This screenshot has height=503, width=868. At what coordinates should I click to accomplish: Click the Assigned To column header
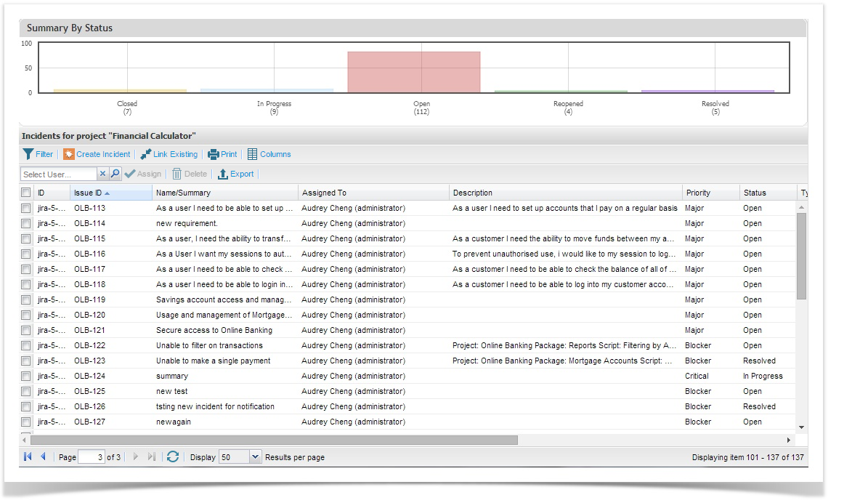coord(324,193)
